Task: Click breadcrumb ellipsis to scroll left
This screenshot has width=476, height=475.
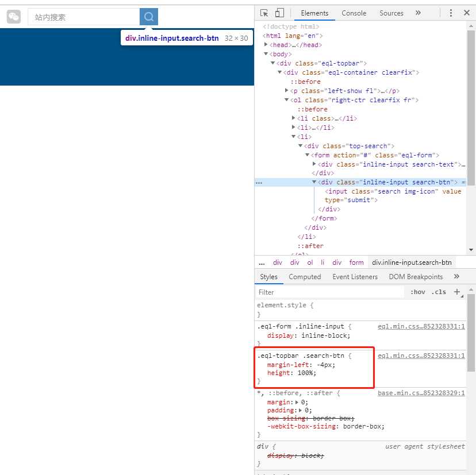Action: (262, 263)
